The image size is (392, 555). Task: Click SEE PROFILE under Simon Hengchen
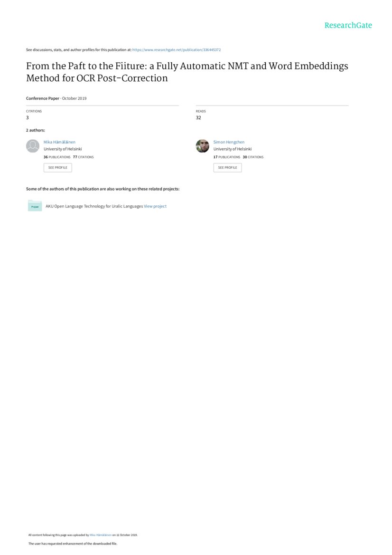point(228,167)
